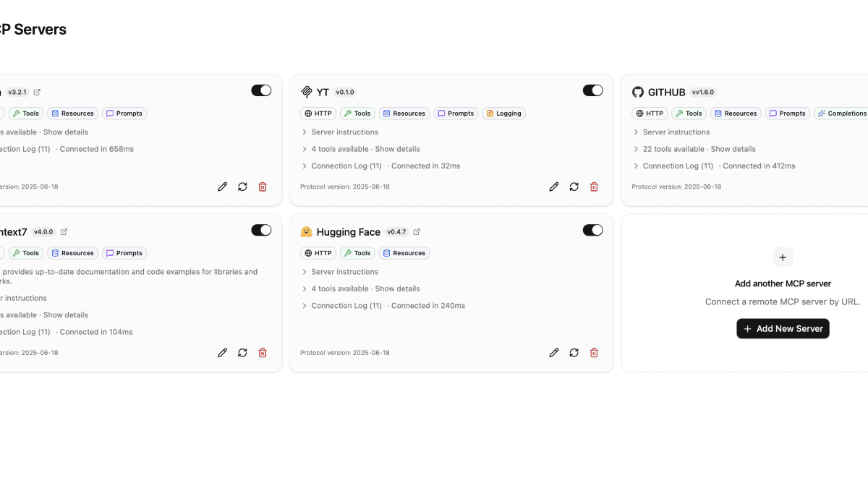Image resolution: width=868 pixels, height=488 pixels.
Task: Click version badge v0.1.0
Action: pyautogui.click(x=345, y=92)
